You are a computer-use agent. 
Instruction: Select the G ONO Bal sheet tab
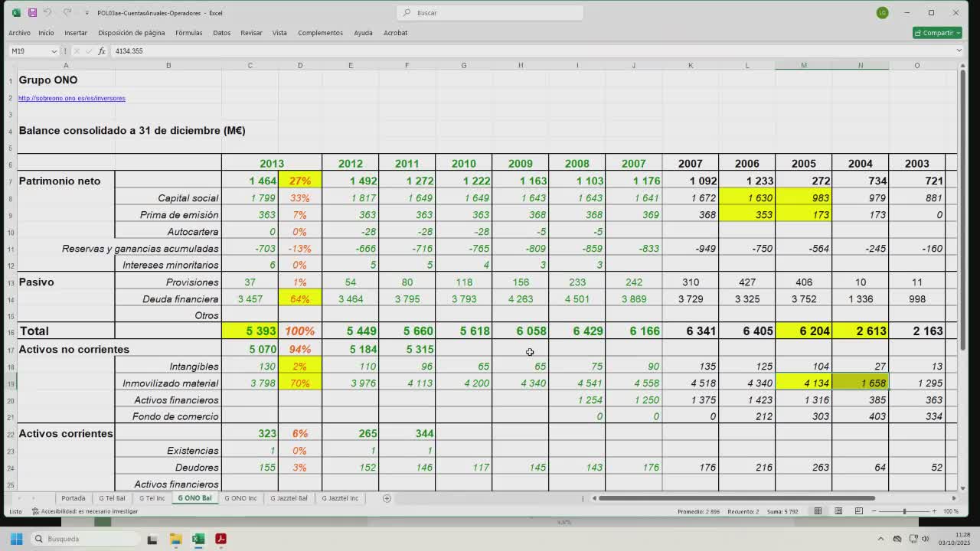194,498
